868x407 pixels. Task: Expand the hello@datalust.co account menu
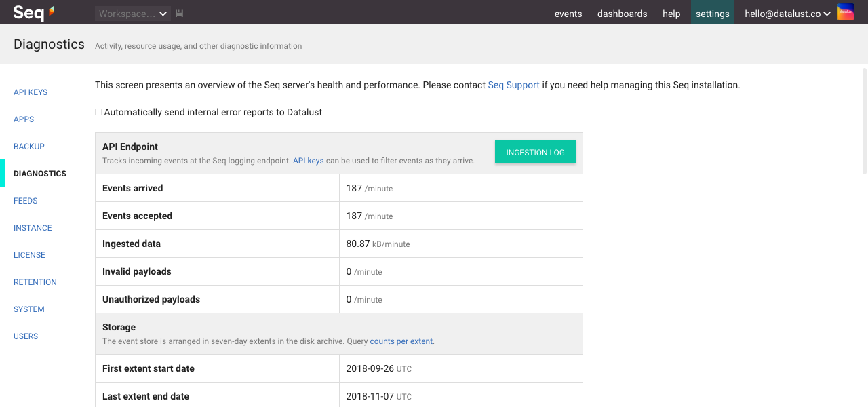[x=787, y=14]
